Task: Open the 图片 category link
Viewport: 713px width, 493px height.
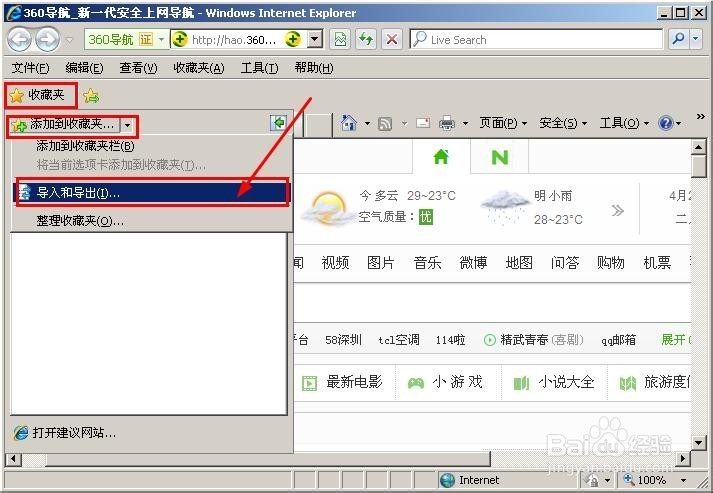Action: pos(381,262)
